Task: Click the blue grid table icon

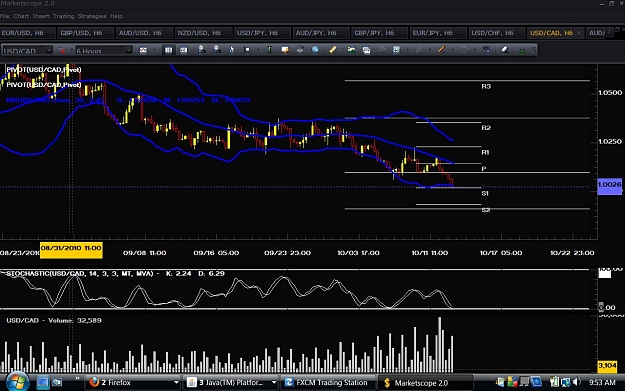Action: point(396,50)
